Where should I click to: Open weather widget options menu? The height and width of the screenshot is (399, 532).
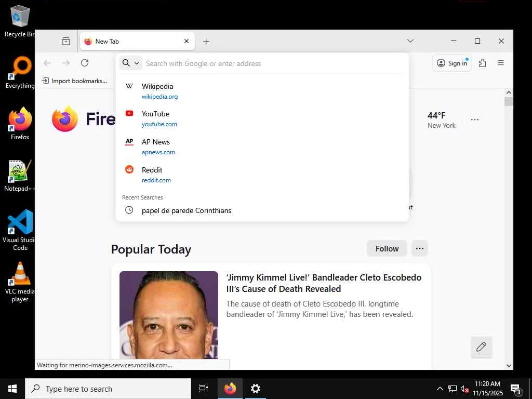point(475,119)
